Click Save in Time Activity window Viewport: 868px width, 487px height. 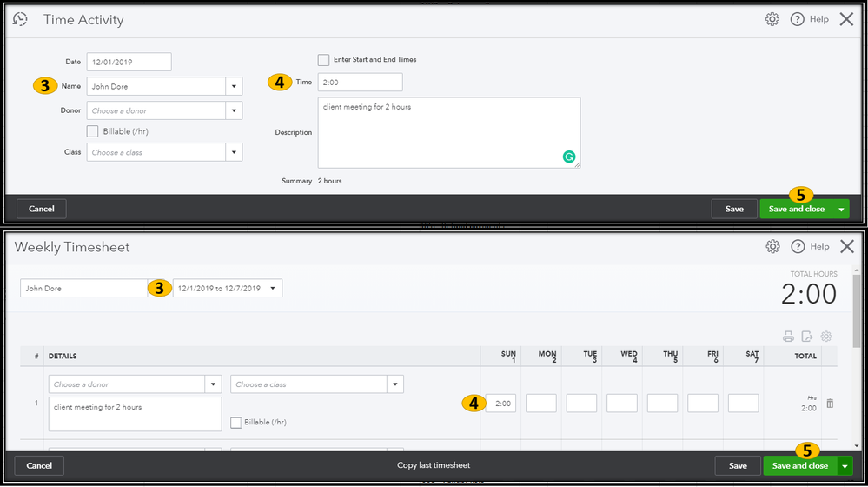(x=734, y=209)
